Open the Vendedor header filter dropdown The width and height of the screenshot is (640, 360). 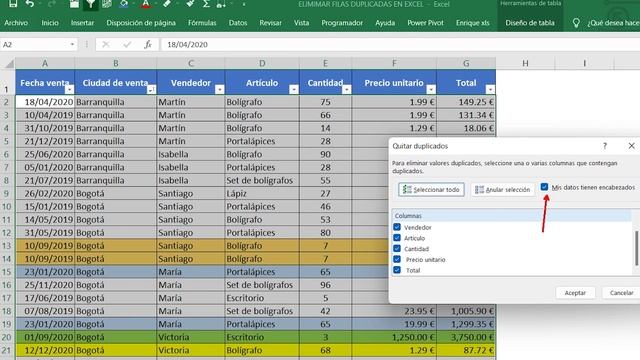[x=219, y=89]
